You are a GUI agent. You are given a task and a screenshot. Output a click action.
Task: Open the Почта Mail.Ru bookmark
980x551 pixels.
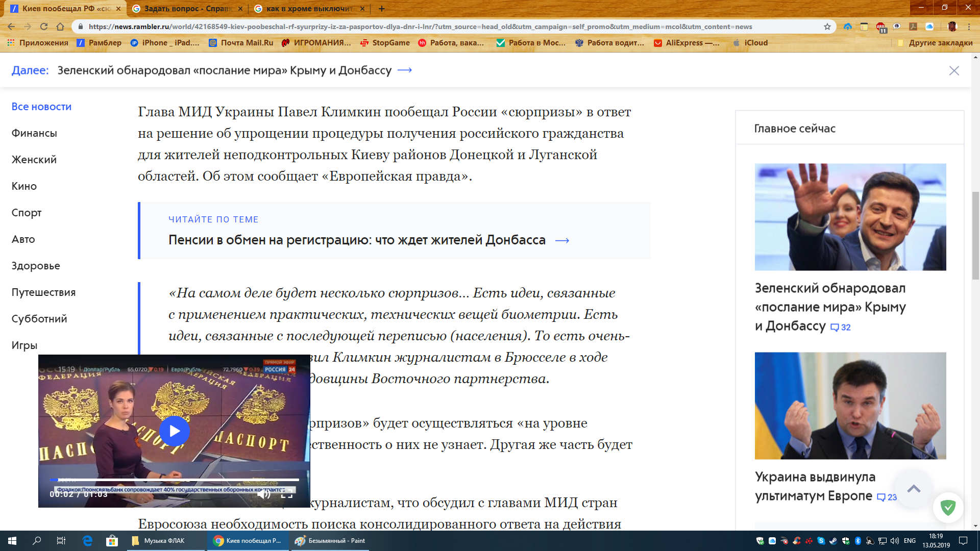pyautogui.click(x=241, y=43)
